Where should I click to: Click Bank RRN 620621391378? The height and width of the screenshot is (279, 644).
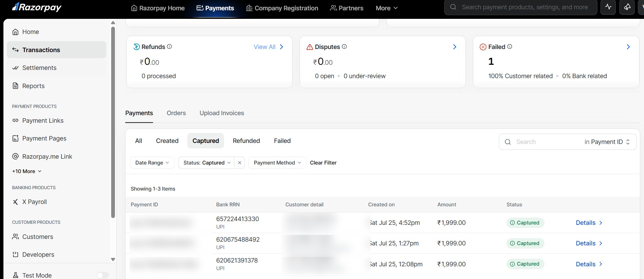pos(237,260)
